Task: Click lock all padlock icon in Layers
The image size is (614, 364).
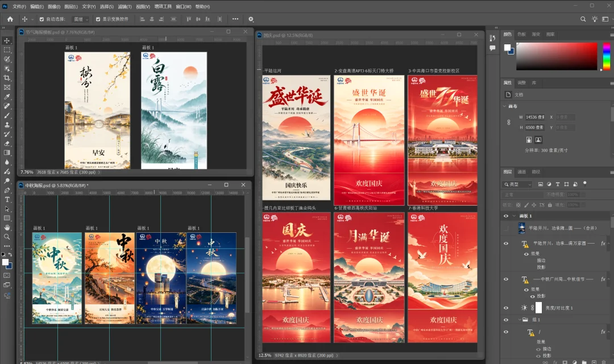Action: tap(550, 205)
